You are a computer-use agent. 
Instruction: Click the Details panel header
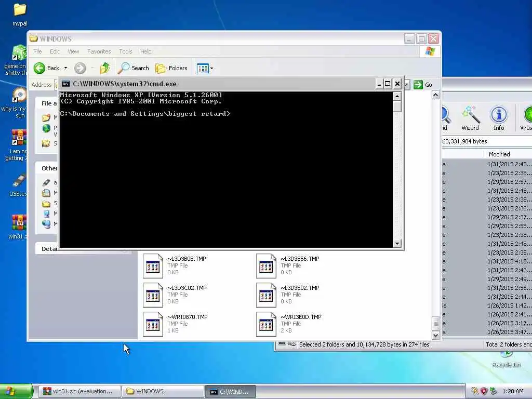pyautogui.click(x=49, y=249)
